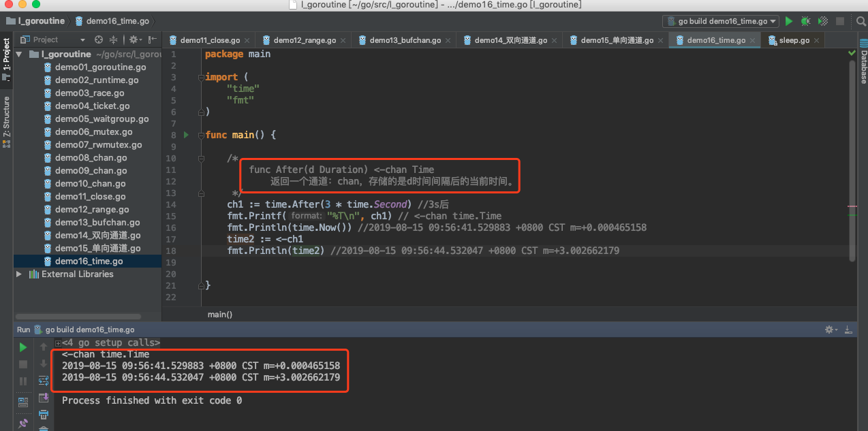This screenshot has width=868, height=431.
Task: Rerun the program from the Run panel
Action: (23, 348)
